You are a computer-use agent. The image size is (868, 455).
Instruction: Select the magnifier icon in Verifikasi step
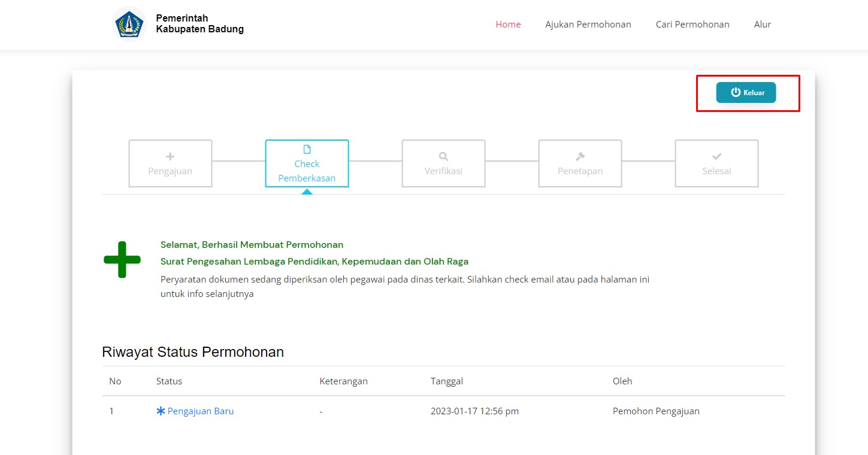[443, 156]
